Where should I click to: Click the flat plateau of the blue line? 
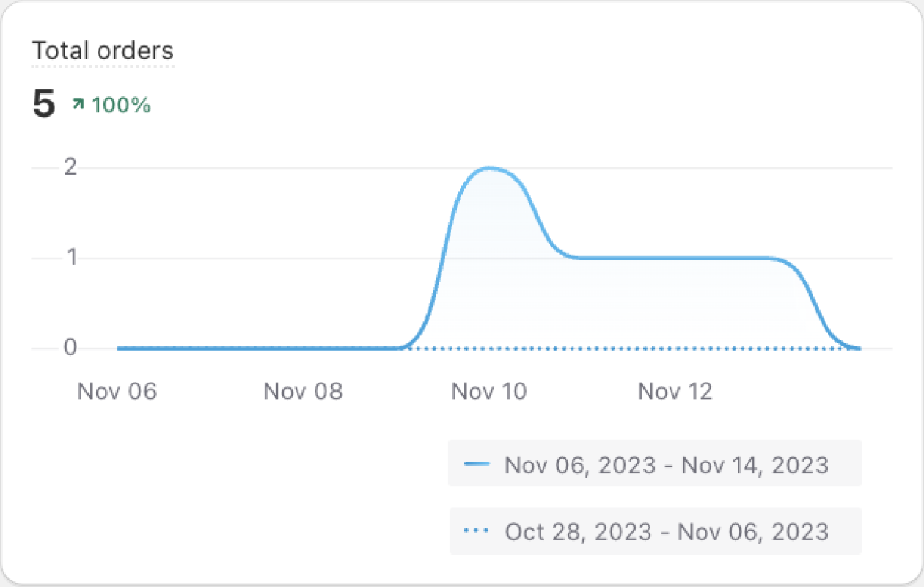[x=675, y=258]
